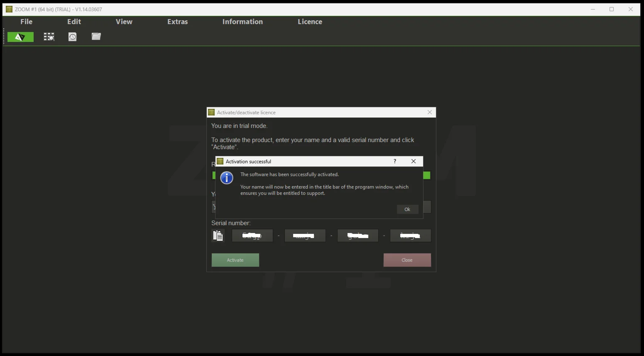Click the blue information icon in dialog
This screenshot has height=356, width=644.
point(227,178)
